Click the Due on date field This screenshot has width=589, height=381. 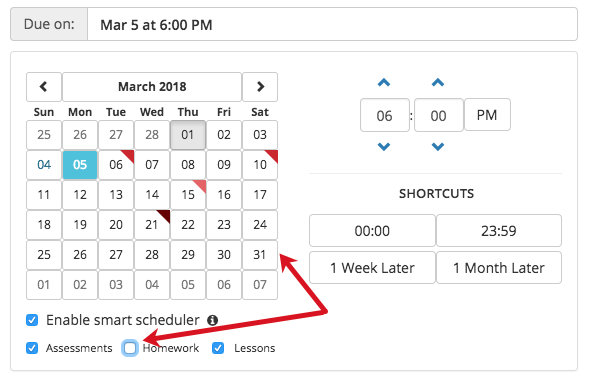332,24
